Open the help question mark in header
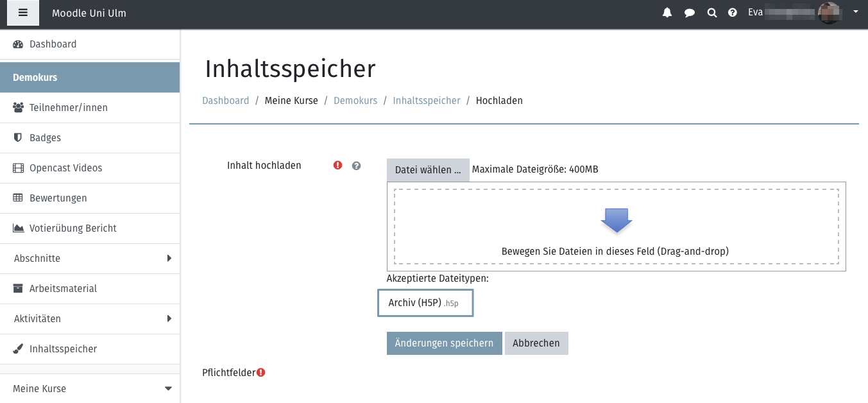Image resolution: width=868 pixels, height=403 pixels. coord(733,13)
